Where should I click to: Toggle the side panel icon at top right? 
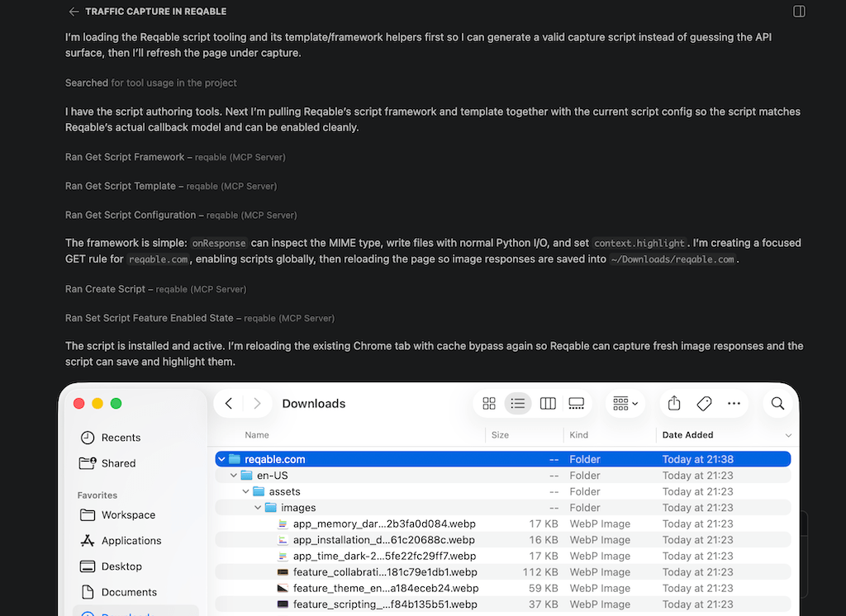[x=799, y=12]
